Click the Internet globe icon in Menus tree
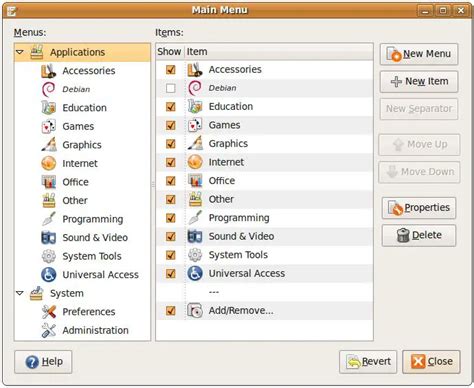The width and height of the screenshot is (474, 388). click(x=49, y=163)
